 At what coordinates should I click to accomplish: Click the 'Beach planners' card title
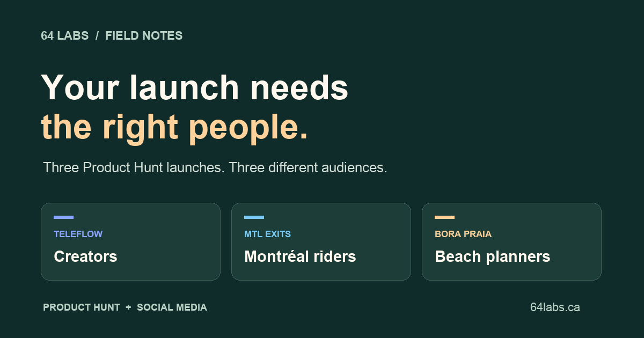pos(493,256)
